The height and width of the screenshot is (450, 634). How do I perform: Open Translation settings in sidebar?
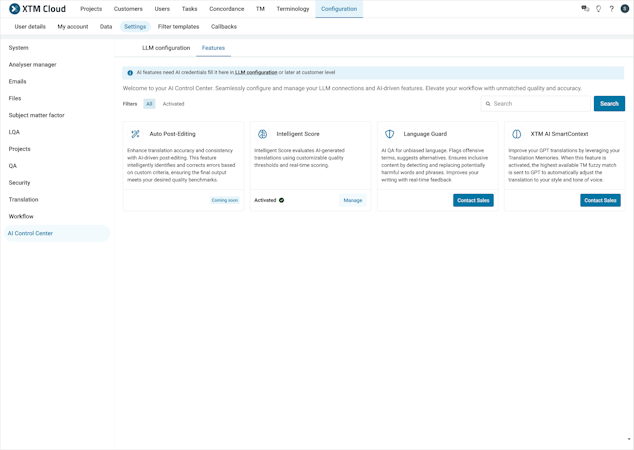pos(23,199)
